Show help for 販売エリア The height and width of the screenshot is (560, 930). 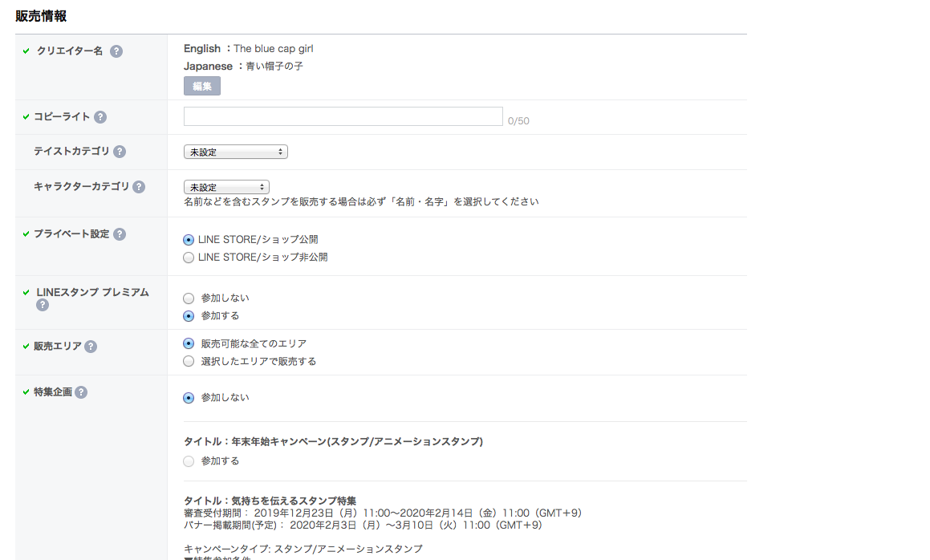[x=91, y=347]
